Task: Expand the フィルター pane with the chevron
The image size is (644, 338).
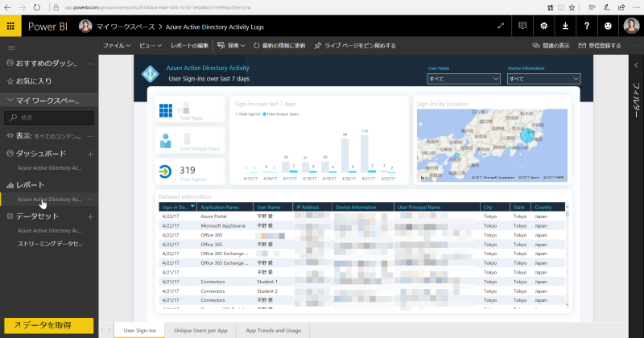Action: [636, 65]
